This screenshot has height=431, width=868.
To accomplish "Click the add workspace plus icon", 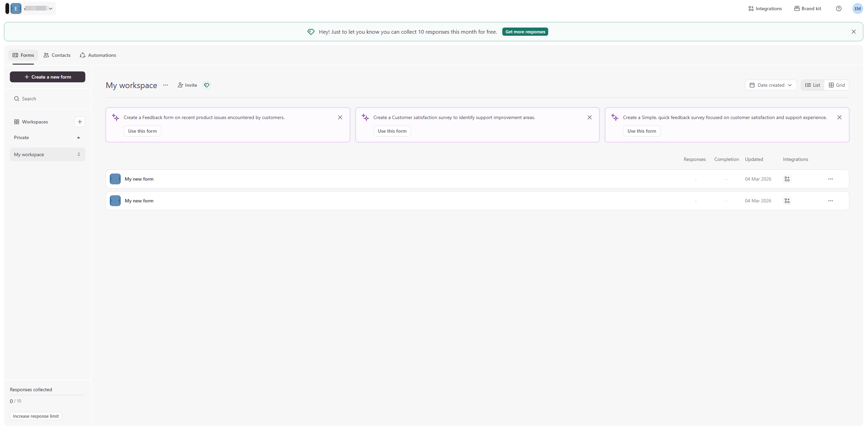I will click(80, 122).
